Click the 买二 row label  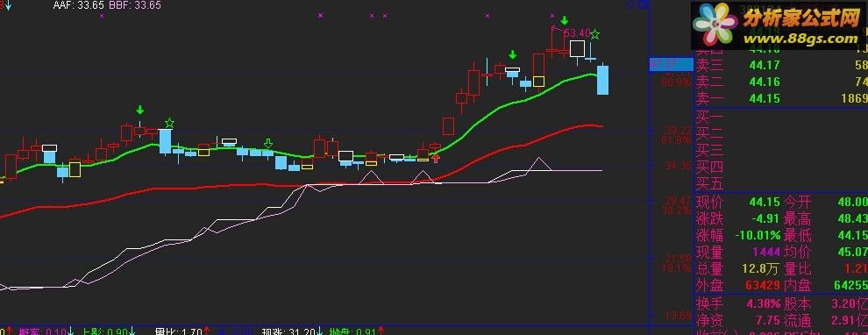[x=709, y=133]
